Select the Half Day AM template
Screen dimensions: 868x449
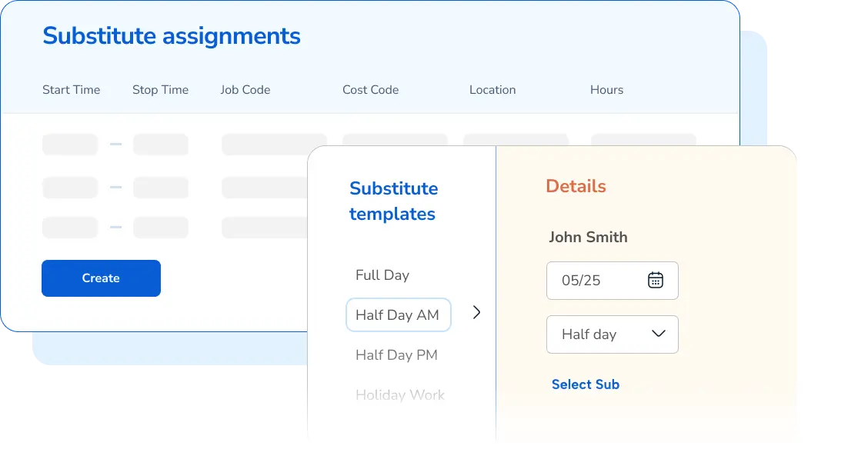(x=398, y=314)
